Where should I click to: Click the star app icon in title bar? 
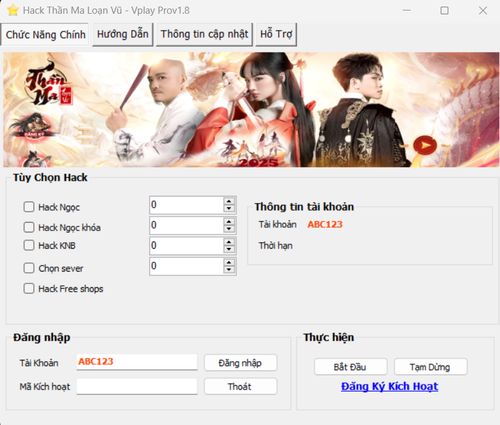click(13, 10)
